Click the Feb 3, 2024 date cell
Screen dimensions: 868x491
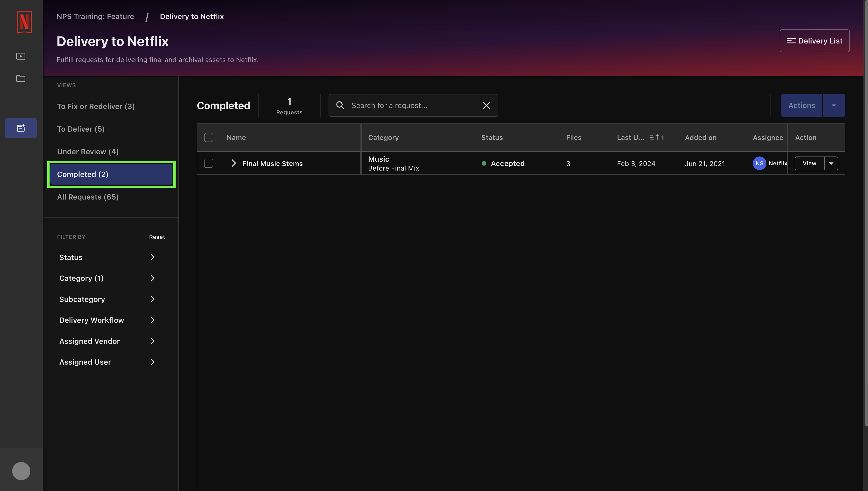pos(636,163)
